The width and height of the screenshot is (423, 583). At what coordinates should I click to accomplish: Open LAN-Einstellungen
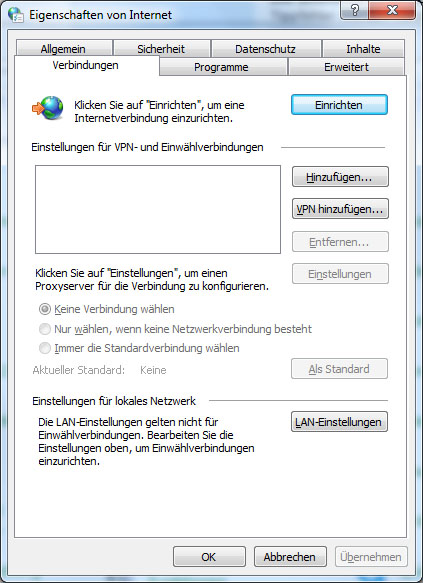coord(339,422)
